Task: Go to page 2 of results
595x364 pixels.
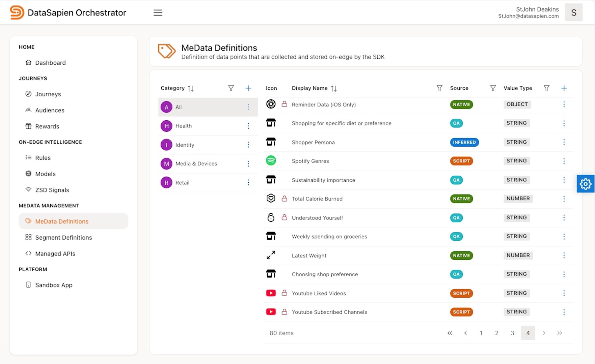Action: [x=496, y=333]
